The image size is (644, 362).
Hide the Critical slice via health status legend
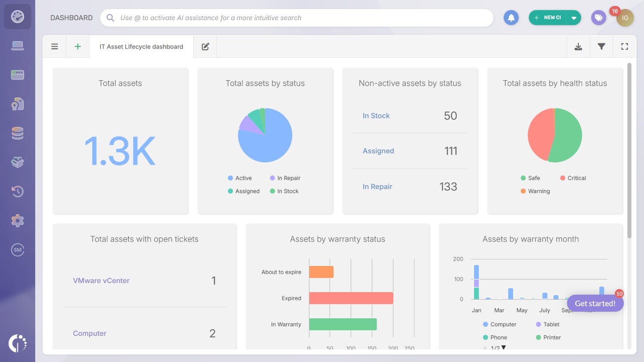[x=573, y=178]
